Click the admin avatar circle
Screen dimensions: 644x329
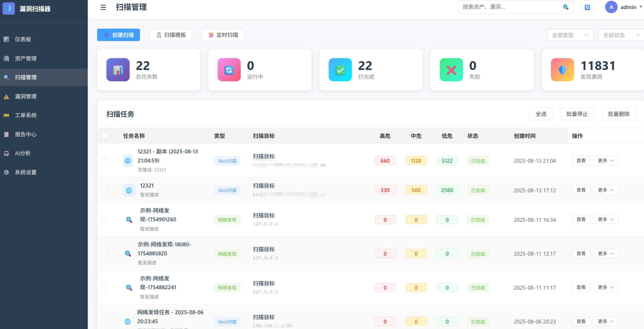(x=611, y=7)
